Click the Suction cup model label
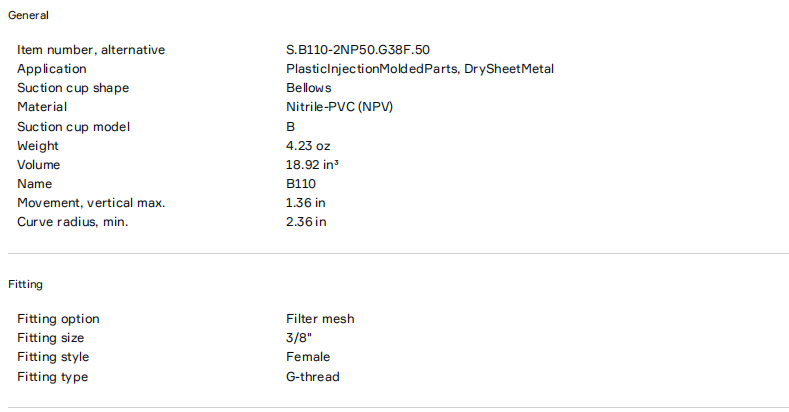Viewport: 789px width, 412px height. [x=74, y=127]
